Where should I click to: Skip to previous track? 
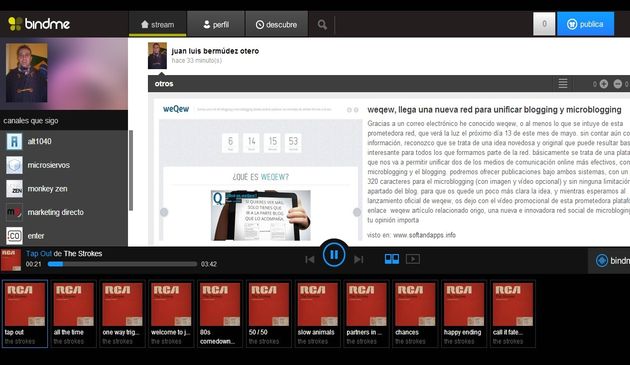click(x=309, y=260)
